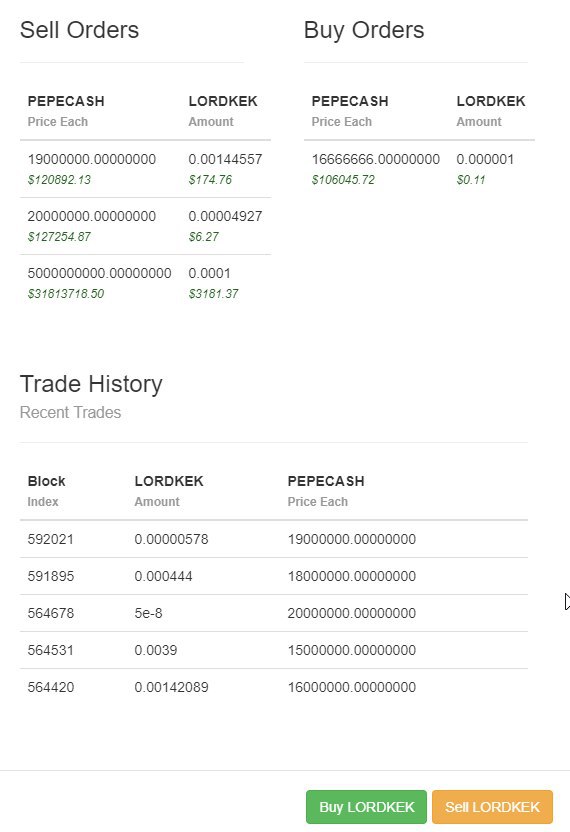
Task: Click the $31813718.50 dollar value
Action: coord(66,294)
